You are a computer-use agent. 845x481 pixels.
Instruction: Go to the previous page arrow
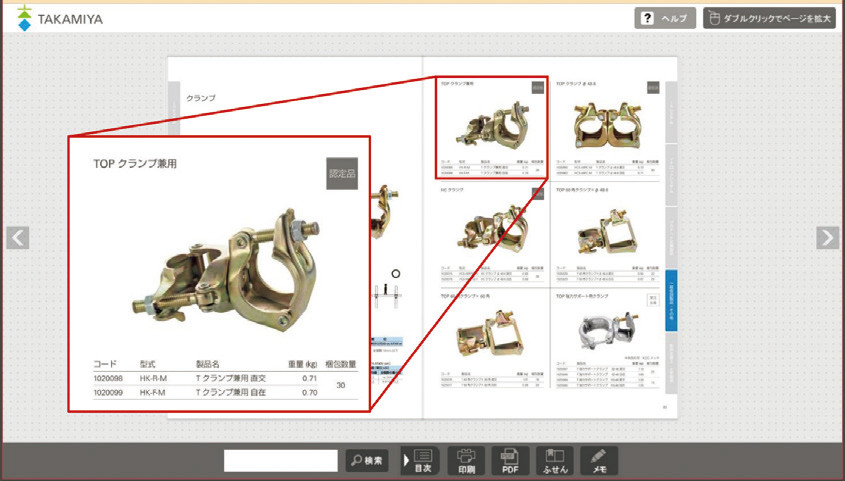point(17,238)
